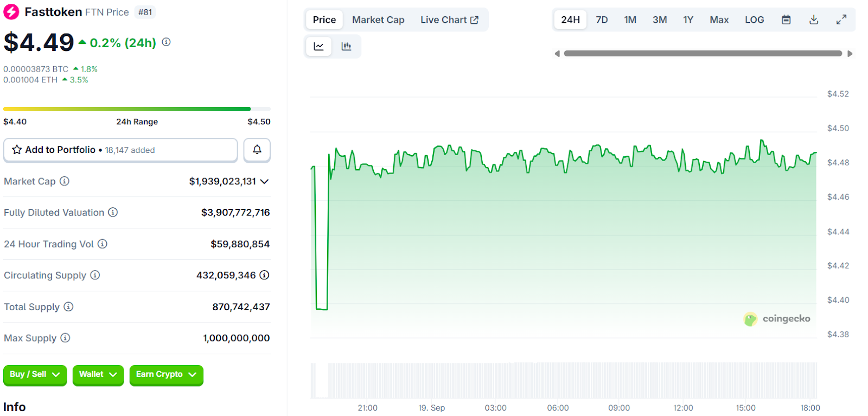Viewport: 868px width, 416px height.
Task: Open the calendar date range picker
Action: pos(786,20)
